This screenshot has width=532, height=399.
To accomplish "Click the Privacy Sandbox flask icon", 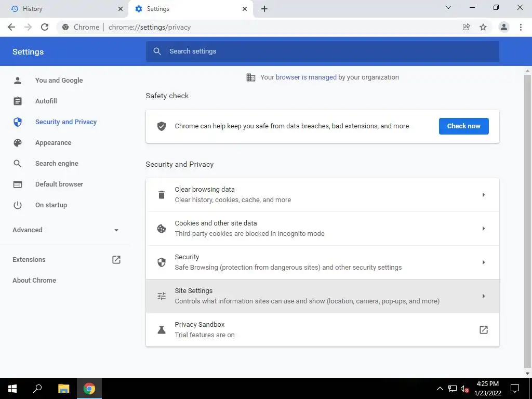I will point(162,330).
